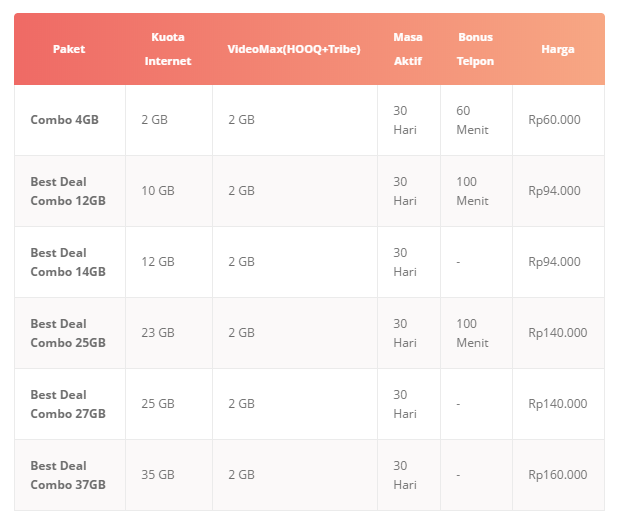Click the Masa Aktif column header
The image size is (617, 525).
(x=407, y=49)
